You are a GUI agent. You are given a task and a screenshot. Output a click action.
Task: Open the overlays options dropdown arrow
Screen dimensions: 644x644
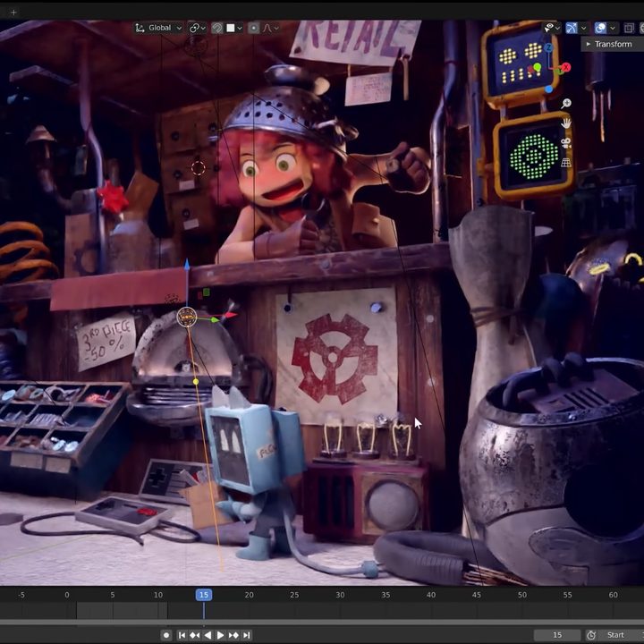[x=613, y=28]
